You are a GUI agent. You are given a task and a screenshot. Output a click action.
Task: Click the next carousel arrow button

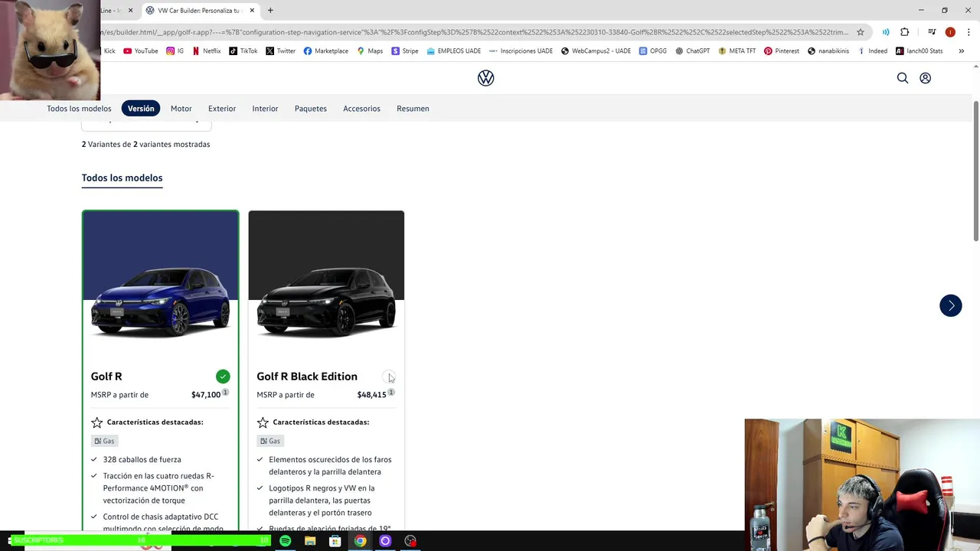point(951,305)
